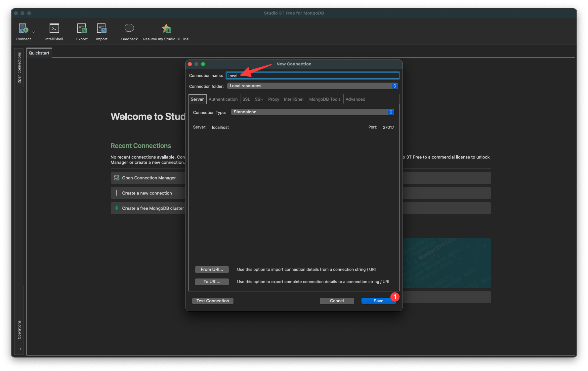Click the Port 27017 field
Image resolution: width=588 pixels, height=371 pixels.
pos(388,127)
